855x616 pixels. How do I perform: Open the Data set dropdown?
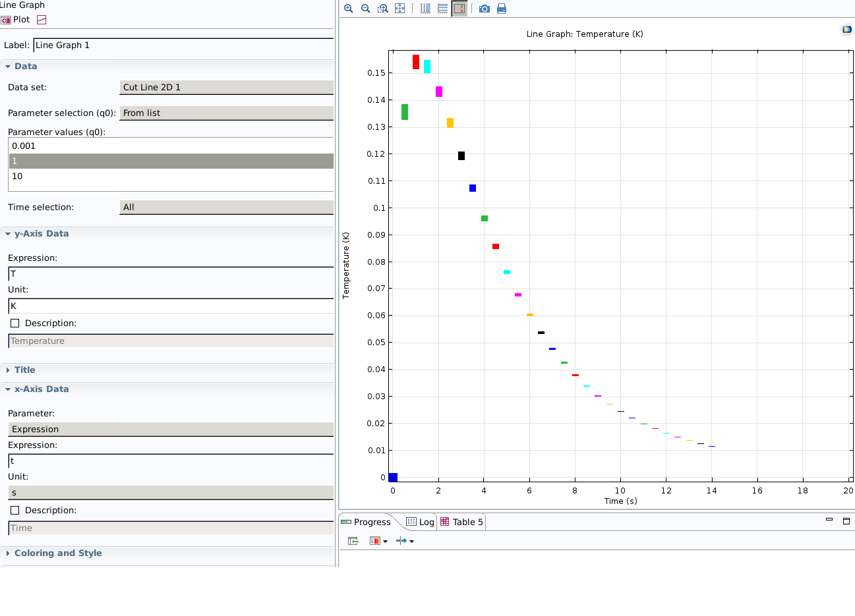(226, 88)
